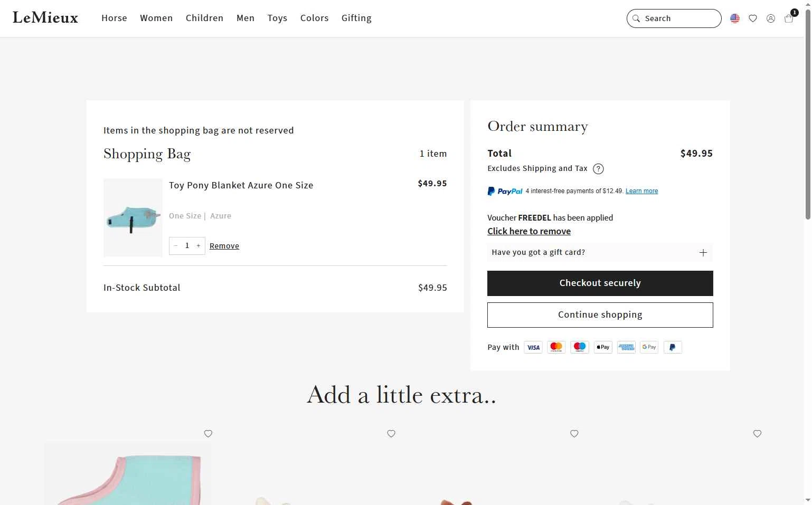Remove the Toy Pony Blanket from bag
This screenshot has height=505, width=812.
tap(224, 246)
